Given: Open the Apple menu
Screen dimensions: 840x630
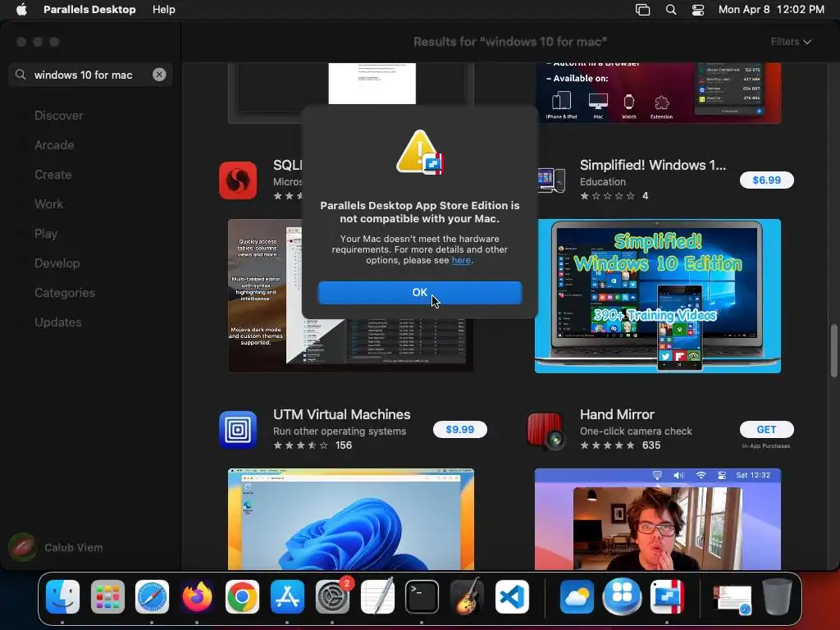Looking at the screenshot, I should point(21,9).
